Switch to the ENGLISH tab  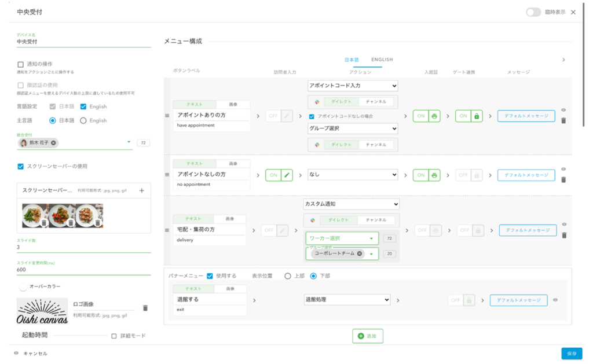pyautogui.click(x=382, y=60)
